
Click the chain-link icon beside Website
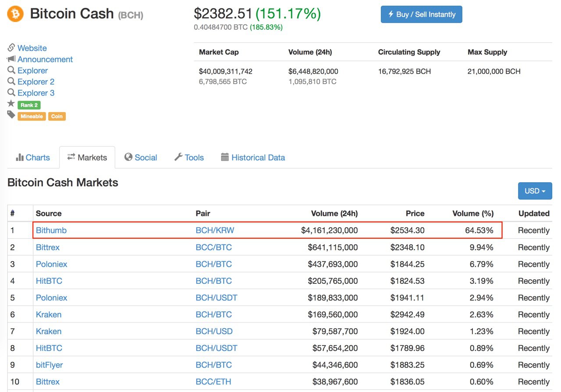[11, 48]
